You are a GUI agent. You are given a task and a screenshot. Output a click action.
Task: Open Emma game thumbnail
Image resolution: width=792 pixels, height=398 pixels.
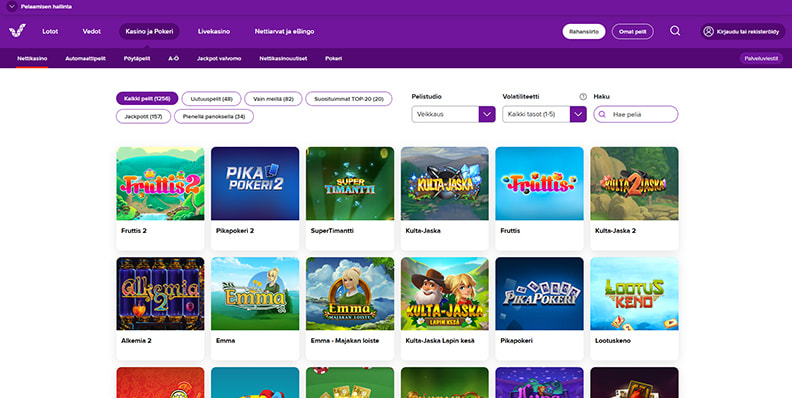(x=255, y=294)
